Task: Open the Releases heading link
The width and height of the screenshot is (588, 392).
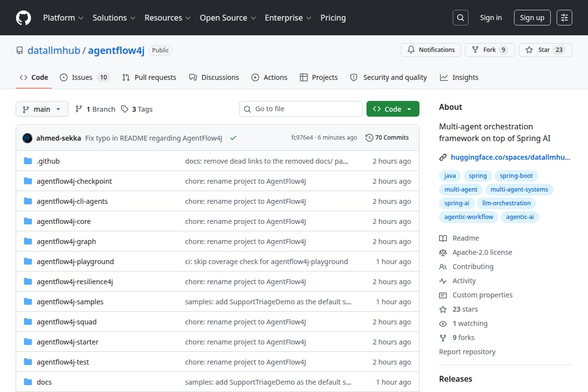Action: (x=456, y=379)
